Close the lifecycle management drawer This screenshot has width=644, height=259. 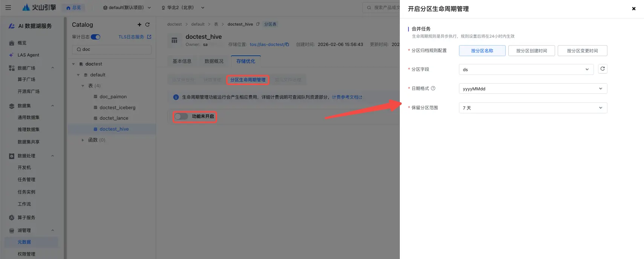[x=634, y=9]
